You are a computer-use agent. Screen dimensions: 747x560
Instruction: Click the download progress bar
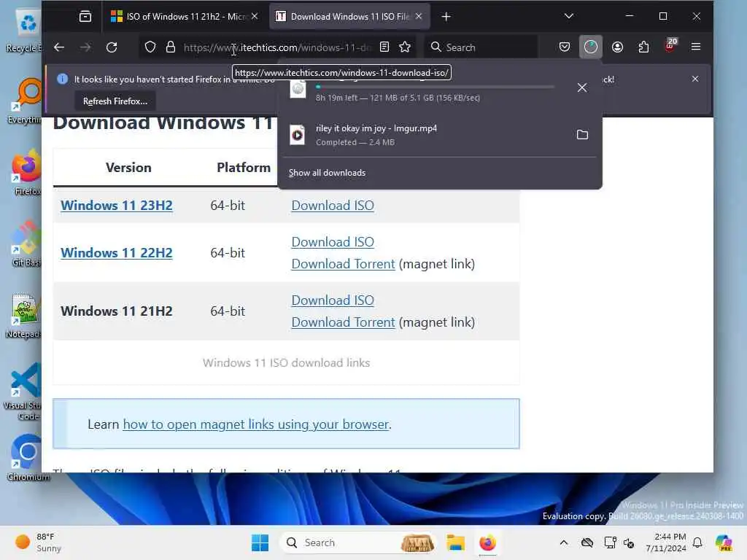[x=435, y=87]
